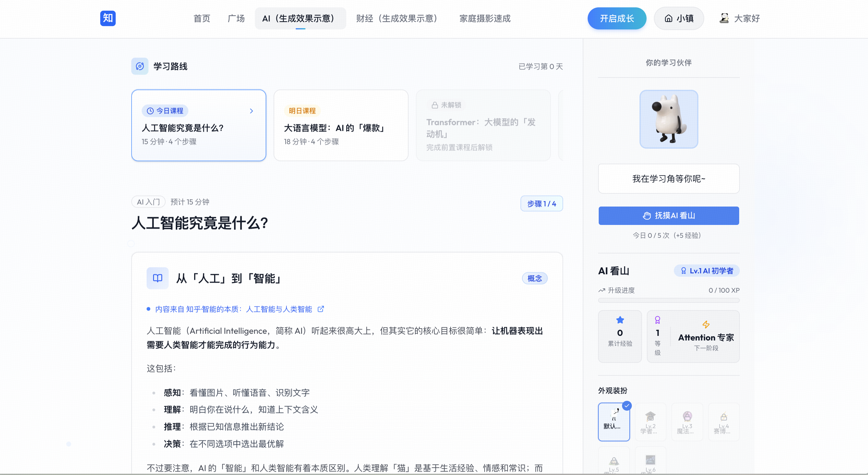Click the blue checkmark on the default outfit
This screenshot has height=475, width=868.
click(x=627, y=406)
